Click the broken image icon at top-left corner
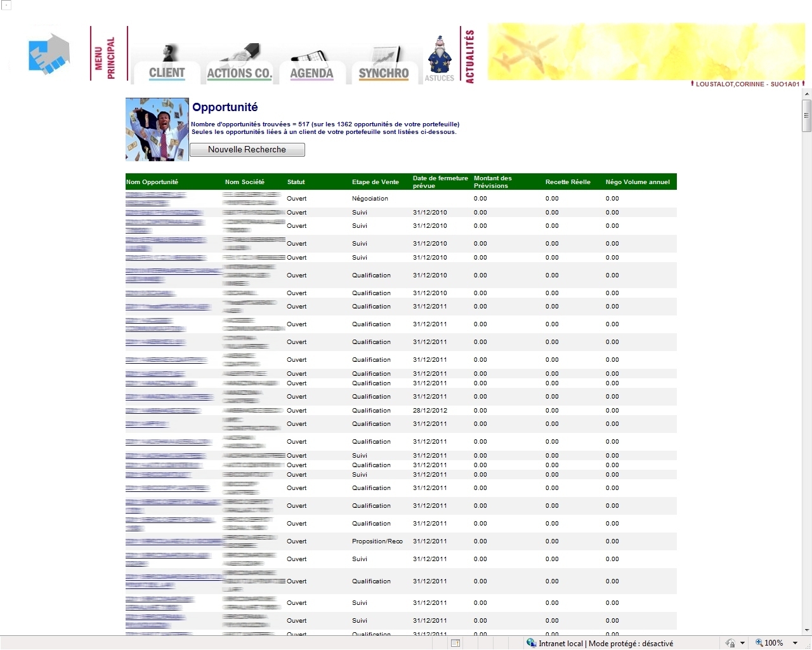Viewport: 812px width, 650px height. [6, 5]
